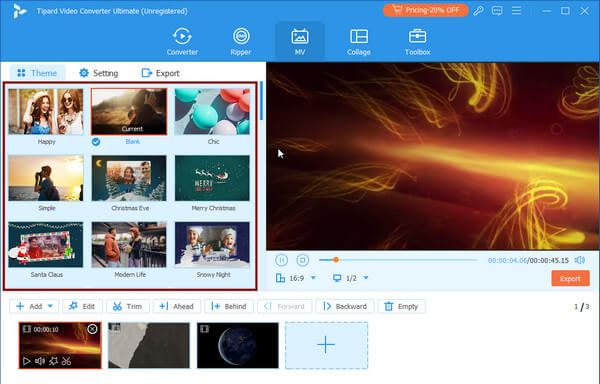600x384 pixels.
Task: Select the Modern Life theme
Action: click(129, 245)
